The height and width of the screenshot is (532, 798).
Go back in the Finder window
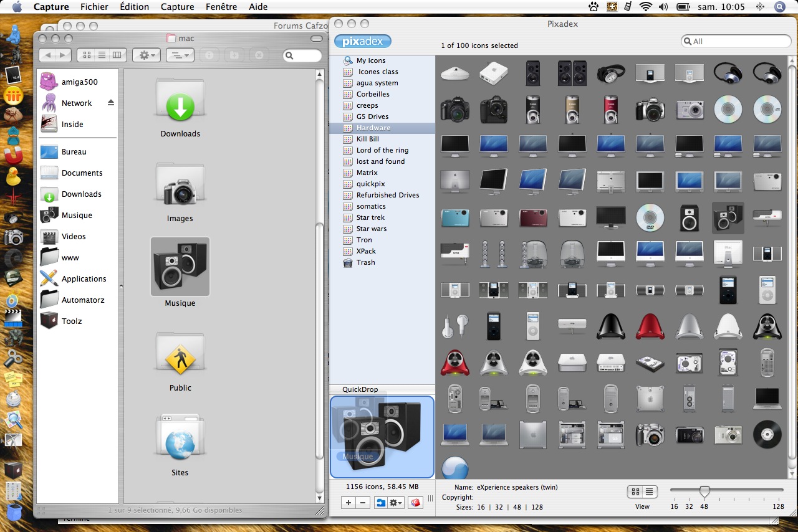pyautogui.click(x=49, y=55)
